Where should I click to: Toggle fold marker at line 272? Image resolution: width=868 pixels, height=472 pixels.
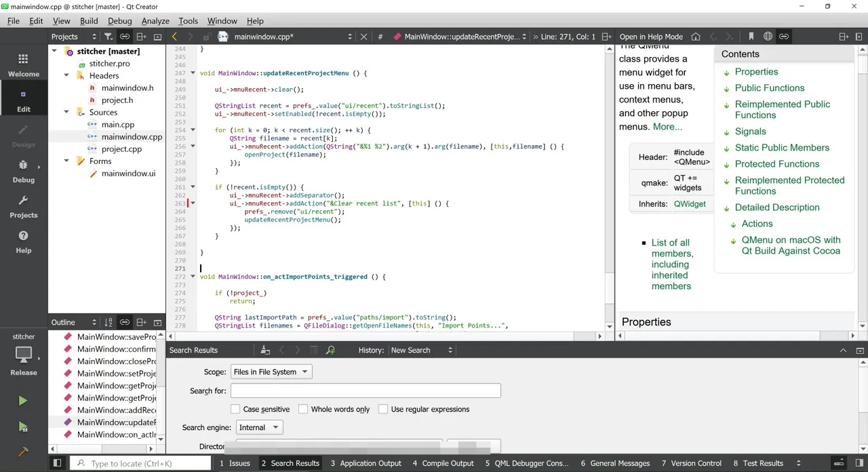click(x=193, y=277)
